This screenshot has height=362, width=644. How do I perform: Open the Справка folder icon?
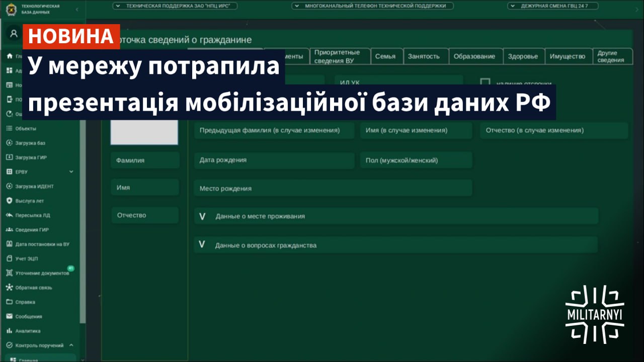9,302
